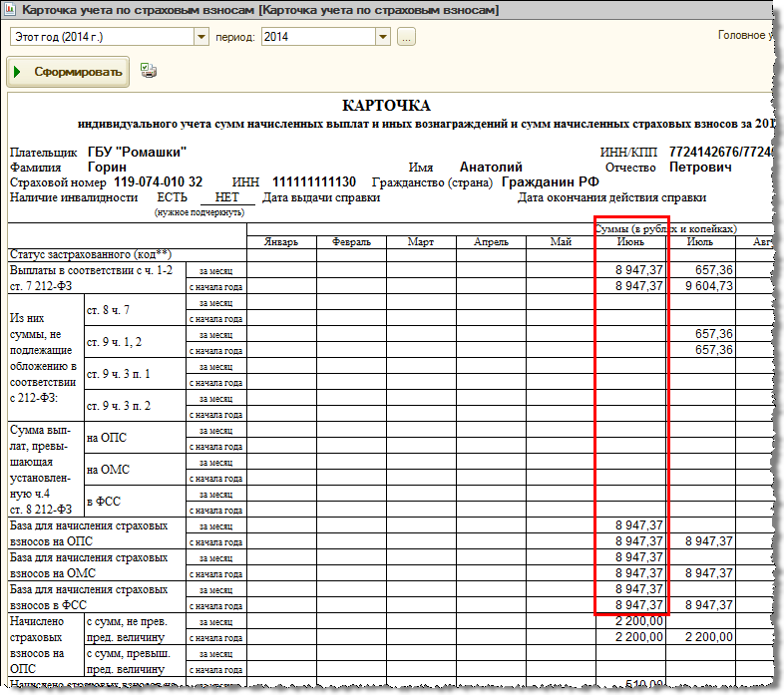Viewport: 784px width, 695px height.
Task: Click the window title bar chart icon
Action: pos(10,9)
